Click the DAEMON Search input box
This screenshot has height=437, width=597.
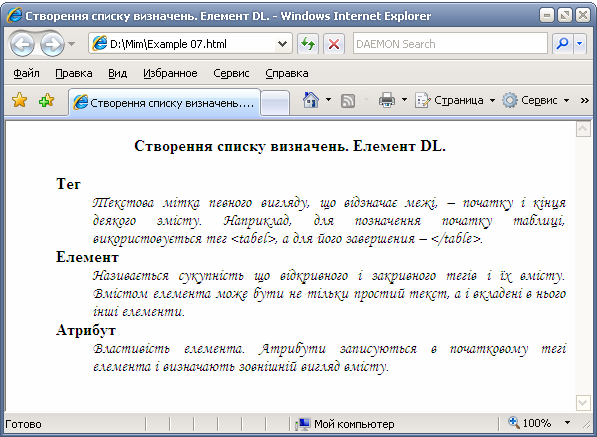click(450, 44)
